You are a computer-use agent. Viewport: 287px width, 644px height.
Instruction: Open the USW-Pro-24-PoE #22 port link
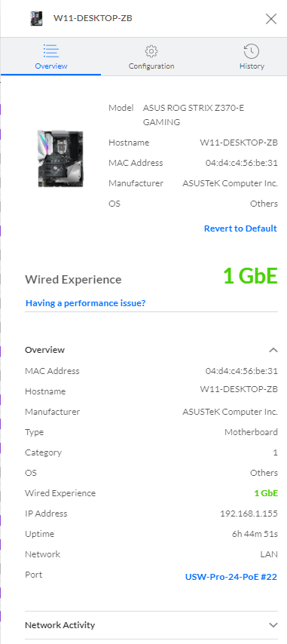click(x=231, y=577)
